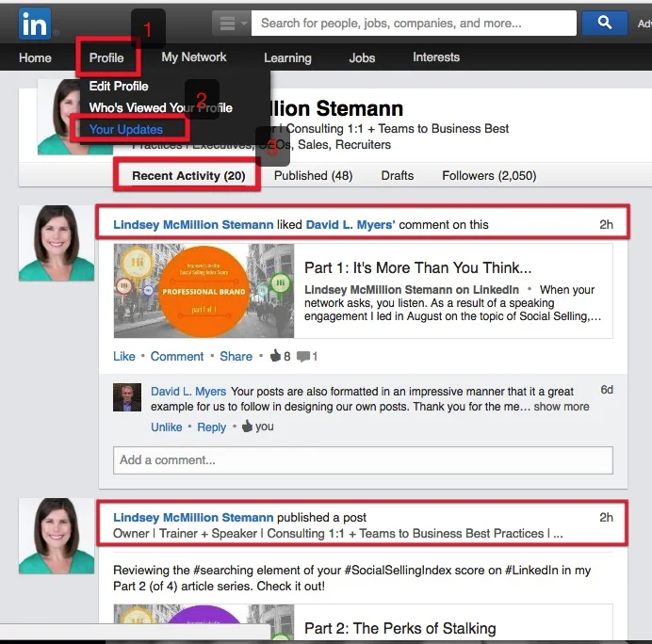Open David L. Myers name in comment
The image size is (652, 644).
click(x=188, y=392)
